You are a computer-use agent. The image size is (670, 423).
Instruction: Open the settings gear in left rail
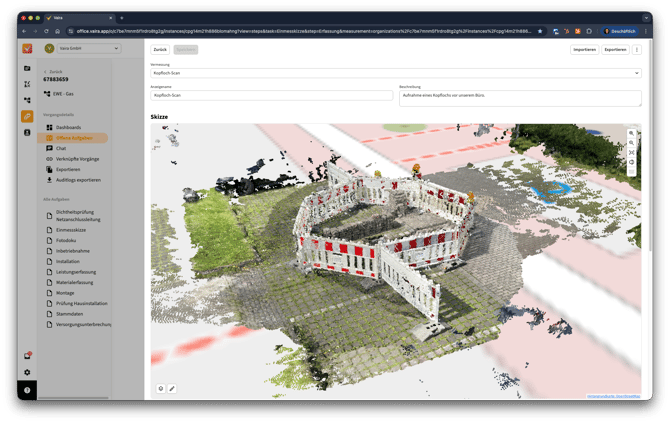point(27,372)
